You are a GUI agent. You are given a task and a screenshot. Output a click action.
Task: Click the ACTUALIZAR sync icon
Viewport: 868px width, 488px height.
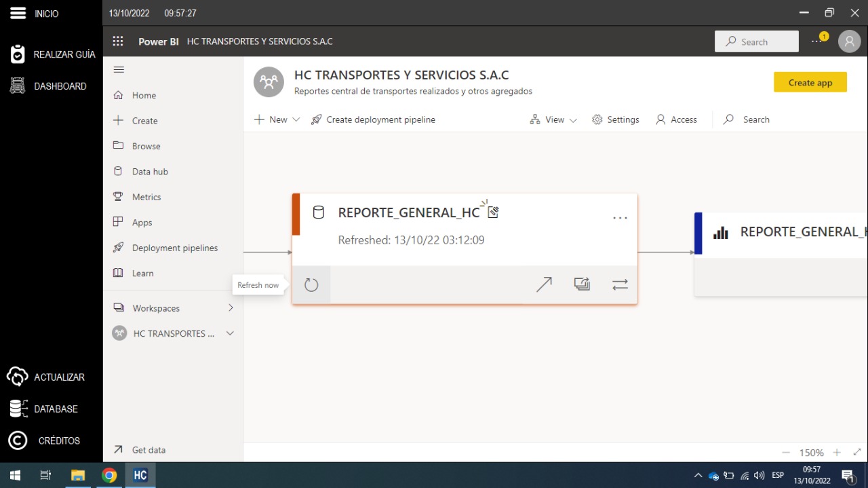18,377
